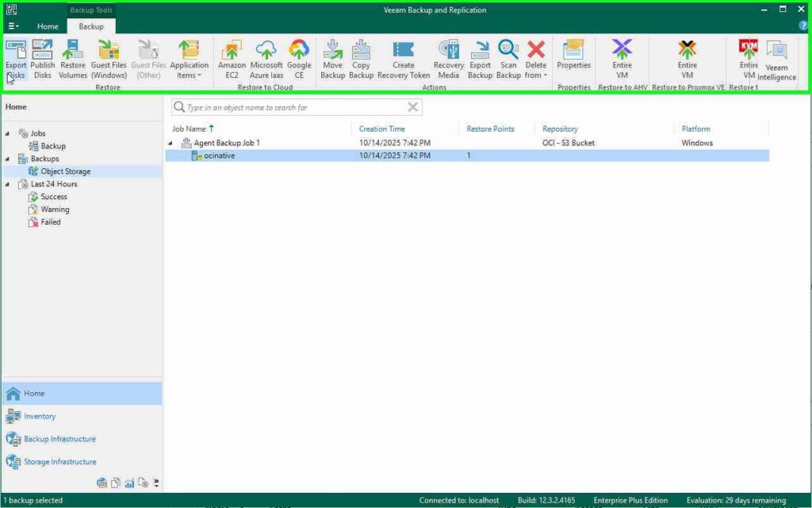The height and width of the screenshot is (508, 812).
Task: Switch to the Home ribbon tab
Action: coord(48,26)
